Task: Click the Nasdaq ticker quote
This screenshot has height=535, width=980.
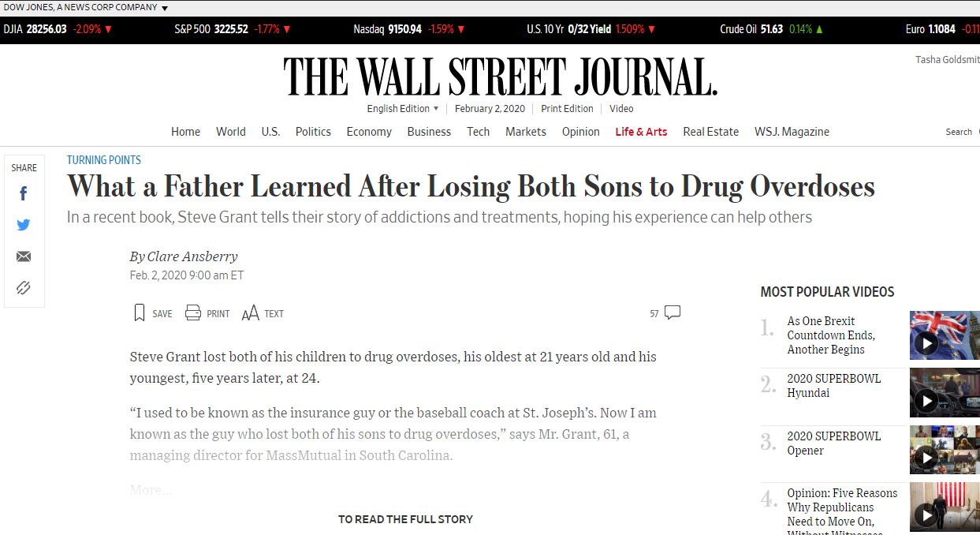Action: point(409,29)
